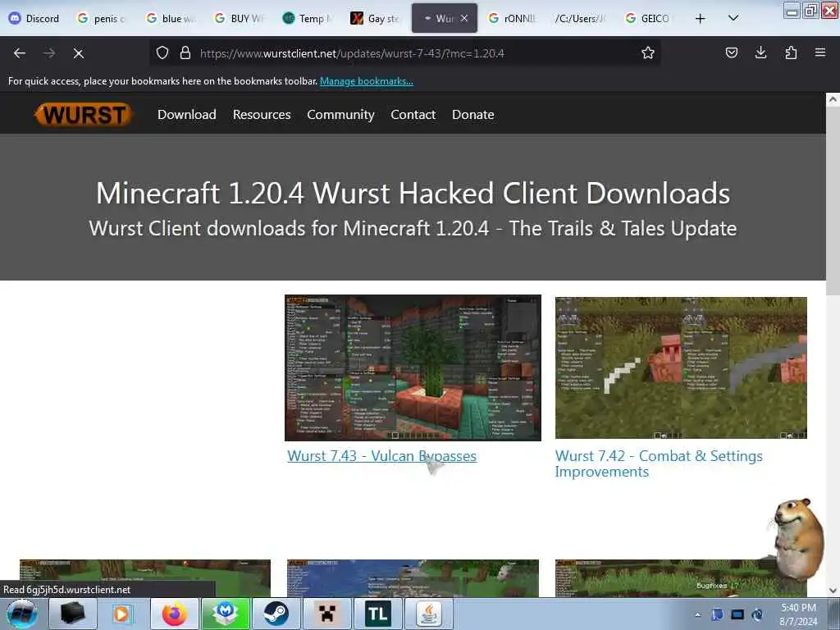Screen dimensions: 840x630
Task: Open the Contact menu item
Action: [413, 115]
